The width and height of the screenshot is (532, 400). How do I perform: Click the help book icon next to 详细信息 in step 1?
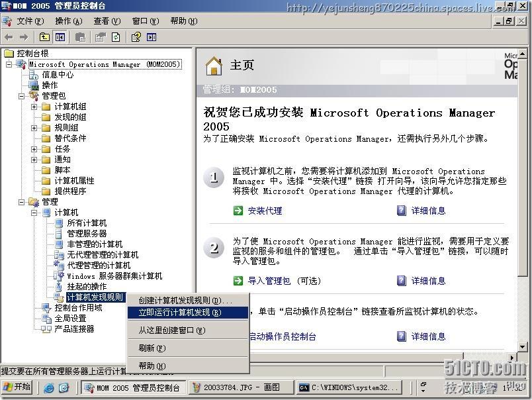pyautogui.click(x=402, y=211)
